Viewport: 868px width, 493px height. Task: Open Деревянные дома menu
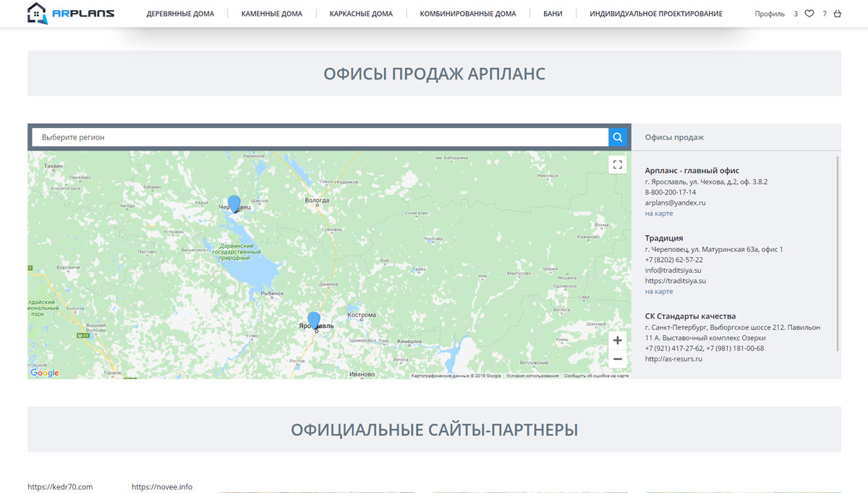tap(180, 14)
